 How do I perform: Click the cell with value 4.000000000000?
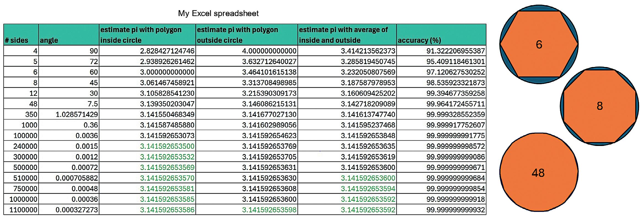[247, 51]
